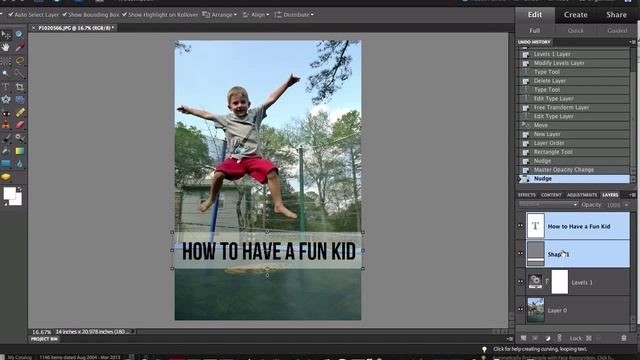This screenshot has height=360, width=640.
Task: Hide the How to Have a Fun Kid layer
Action: (520, 225)
